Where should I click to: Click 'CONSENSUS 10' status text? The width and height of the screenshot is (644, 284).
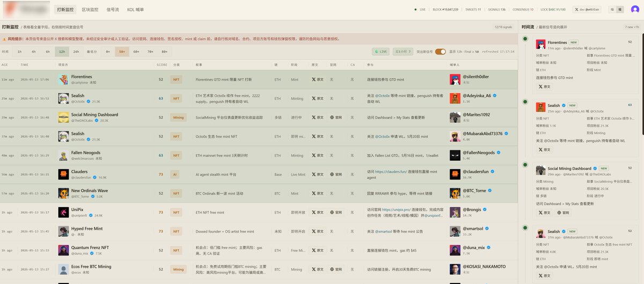522,10
